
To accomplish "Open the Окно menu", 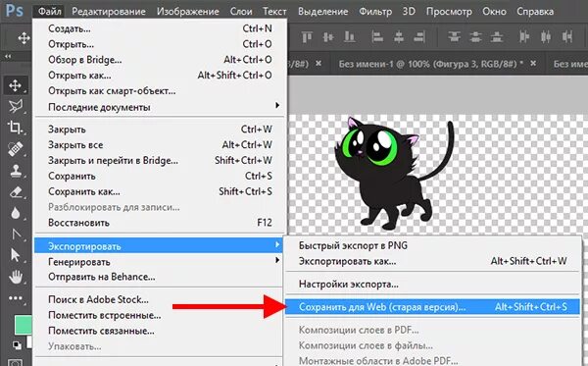I will (494, 11).
